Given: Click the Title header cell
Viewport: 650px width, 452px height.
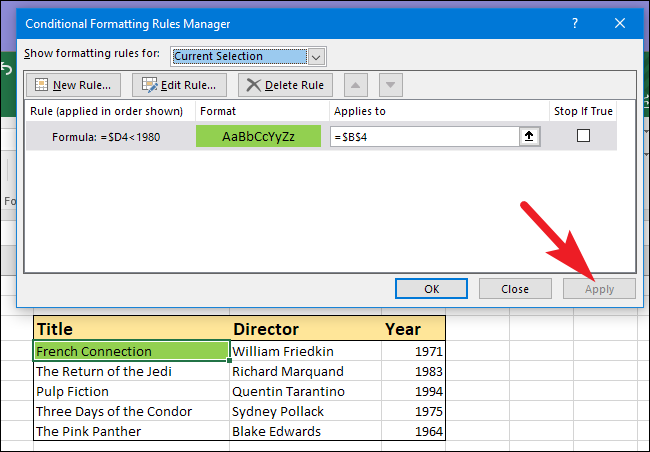Looking at the screenshot, I should point(131,328).
